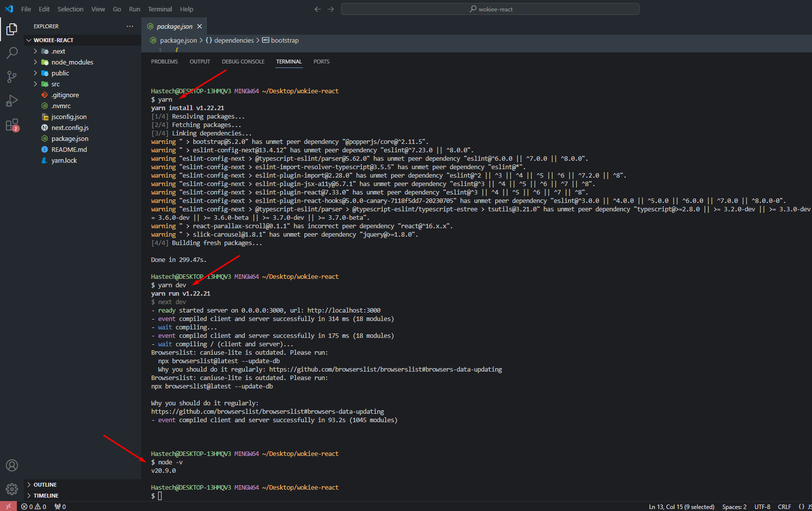Open the Source Control view icon
Viewport: 812px width, 511px height.
(x=12, y=76)
